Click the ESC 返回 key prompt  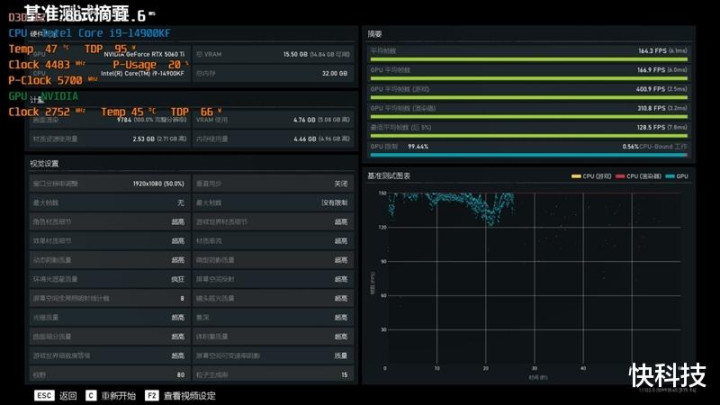tap(56, 395)
